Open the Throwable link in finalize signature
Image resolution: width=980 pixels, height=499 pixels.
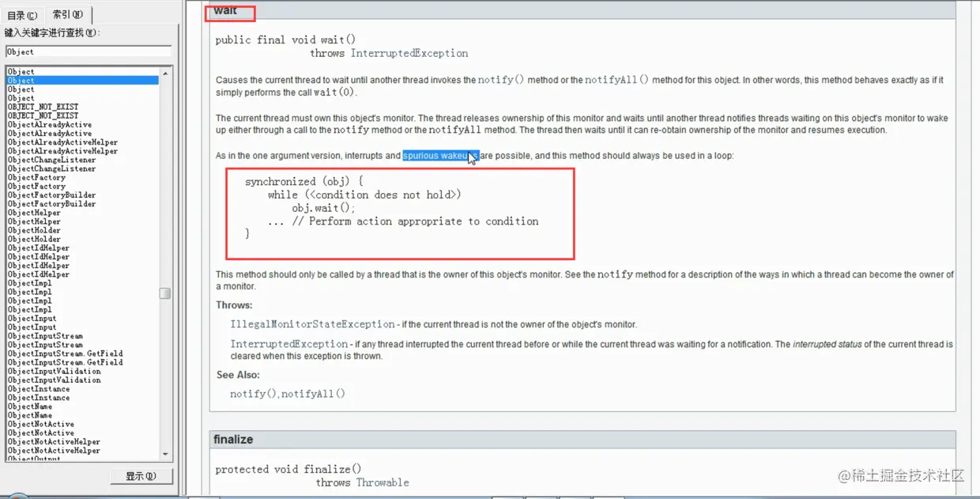383,482
